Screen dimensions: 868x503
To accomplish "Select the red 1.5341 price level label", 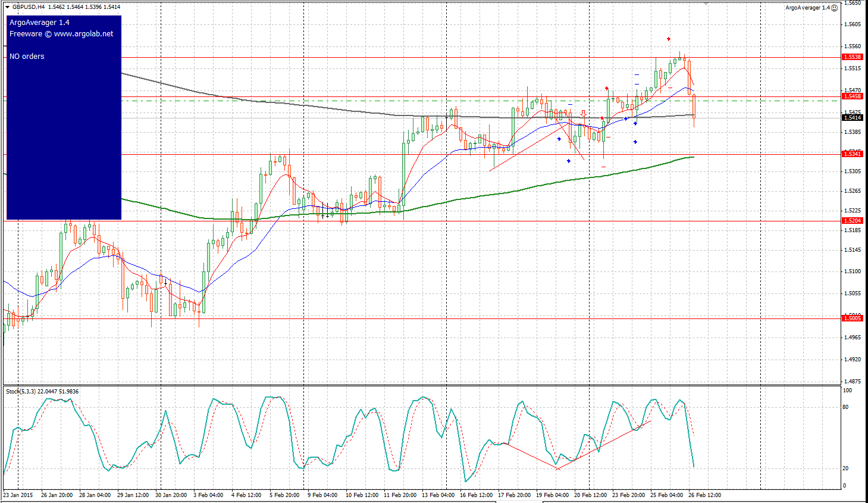I will point(852,154).
